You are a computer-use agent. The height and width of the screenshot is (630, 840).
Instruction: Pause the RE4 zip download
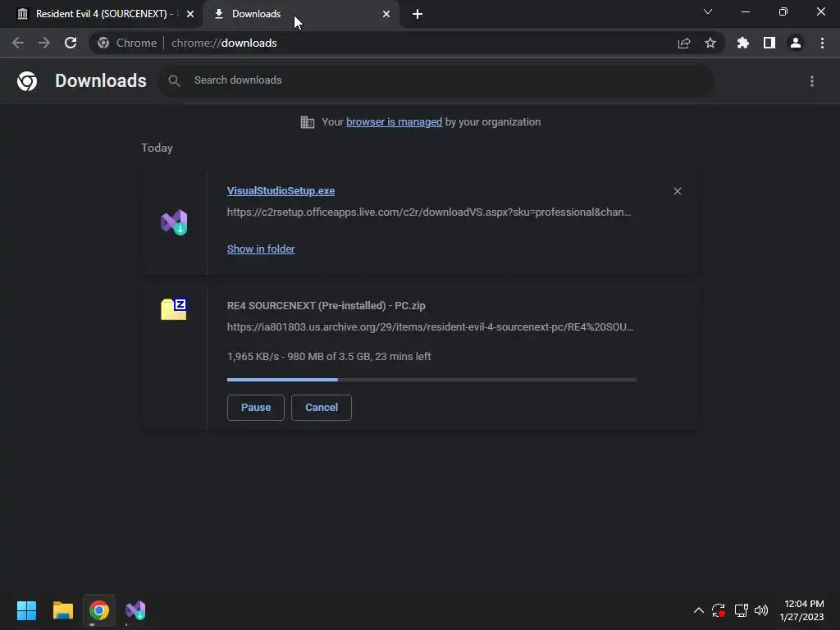(x=256, y=408)
